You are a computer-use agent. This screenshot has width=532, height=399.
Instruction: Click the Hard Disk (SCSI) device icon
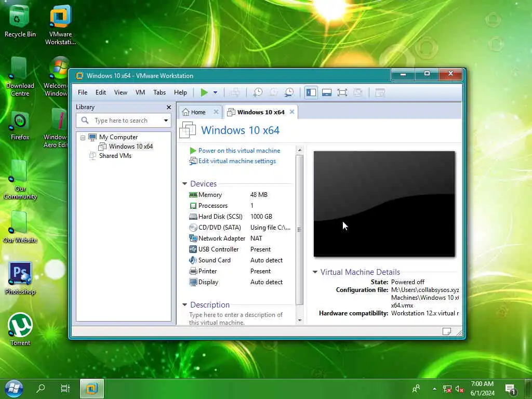tap(193, 217)
